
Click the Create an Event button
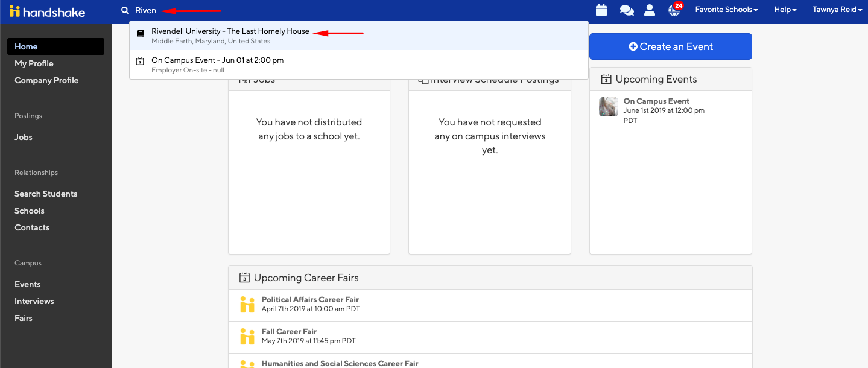(671, 46)
